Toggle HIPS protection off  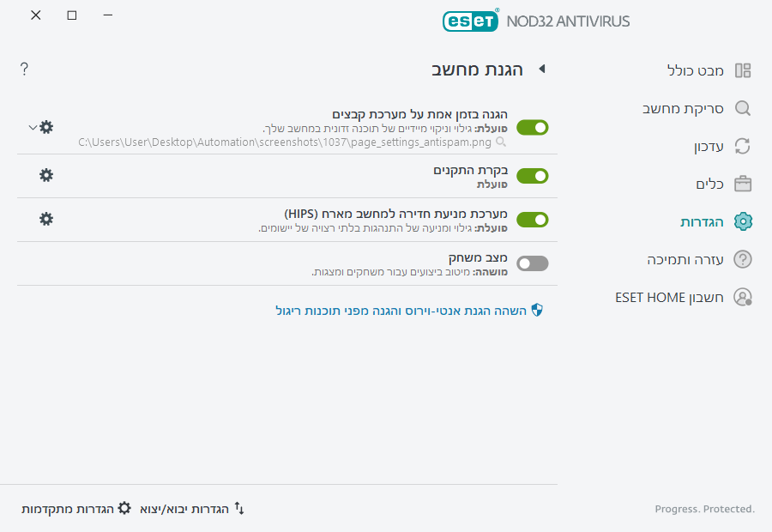tap(532, 220)
